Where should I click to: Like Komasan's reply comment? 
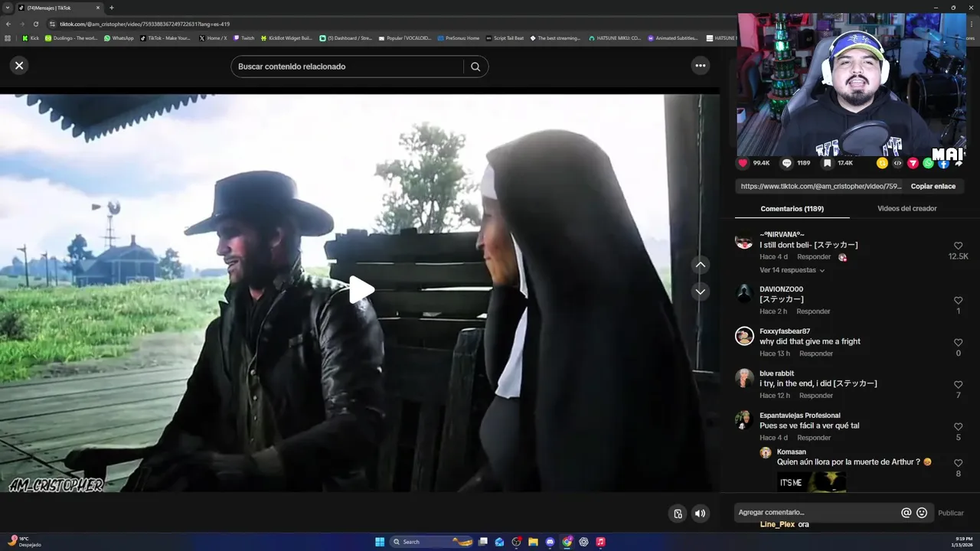coord(958,463)
